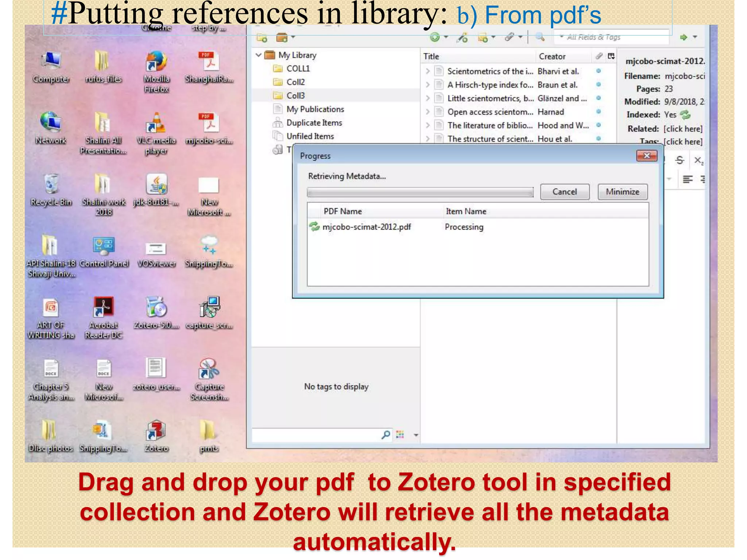Run the Zotero-5.0 installer icon
This screenshot has width=747, height=560.
click(156, 313)
